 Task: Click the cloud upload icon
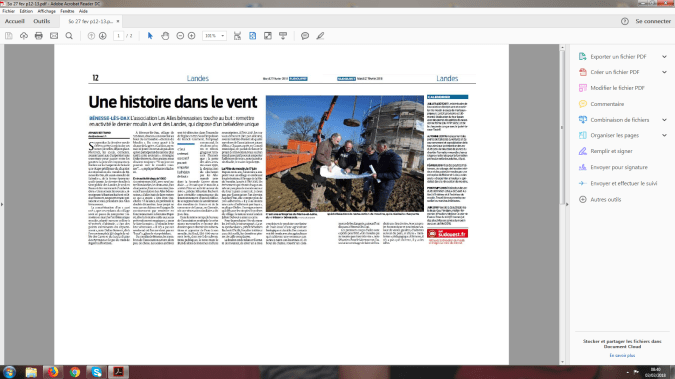tap(24, 36)
